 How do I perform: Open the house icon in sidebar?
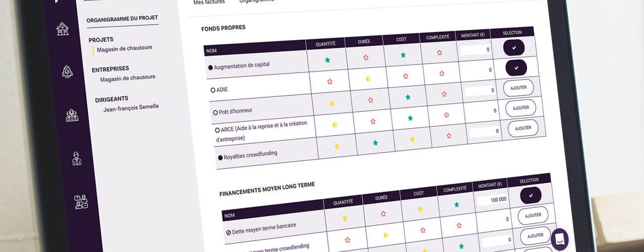(62, 29)
